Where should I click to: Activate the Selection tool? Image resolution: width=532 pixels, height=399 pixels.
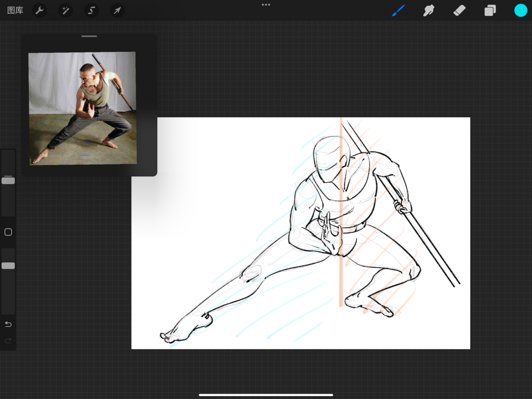click(x=91, y=10)
